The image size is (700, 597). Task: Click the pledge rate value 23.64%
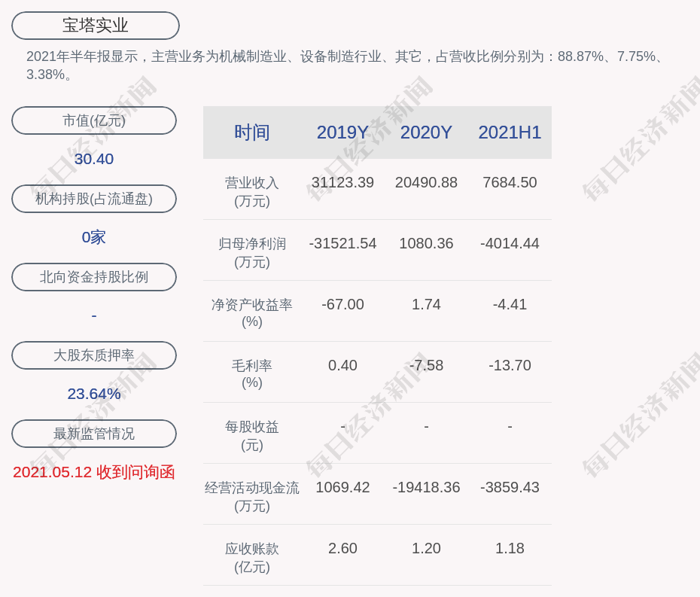(94, 394)
